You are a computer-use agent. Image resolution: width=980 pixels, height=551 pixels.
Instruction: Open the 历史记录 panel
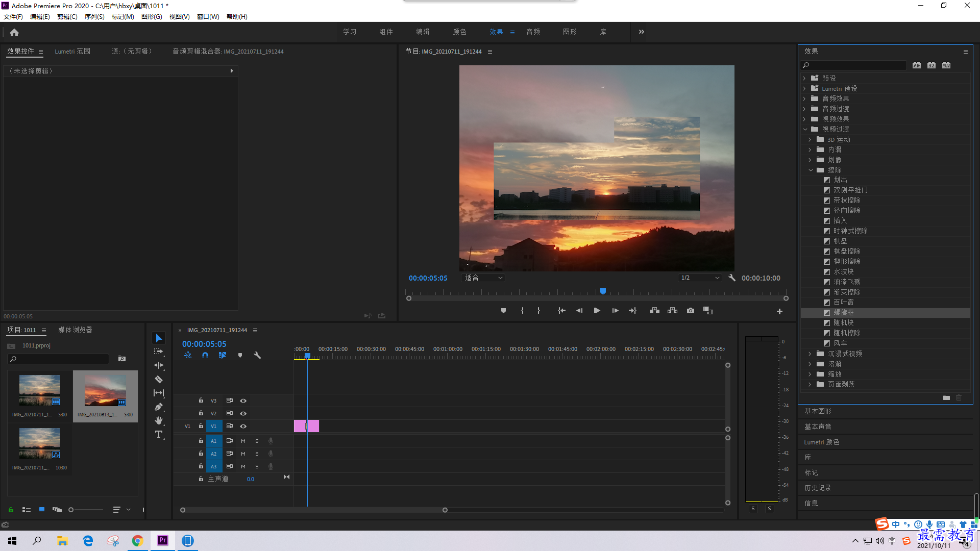point(818,488)
